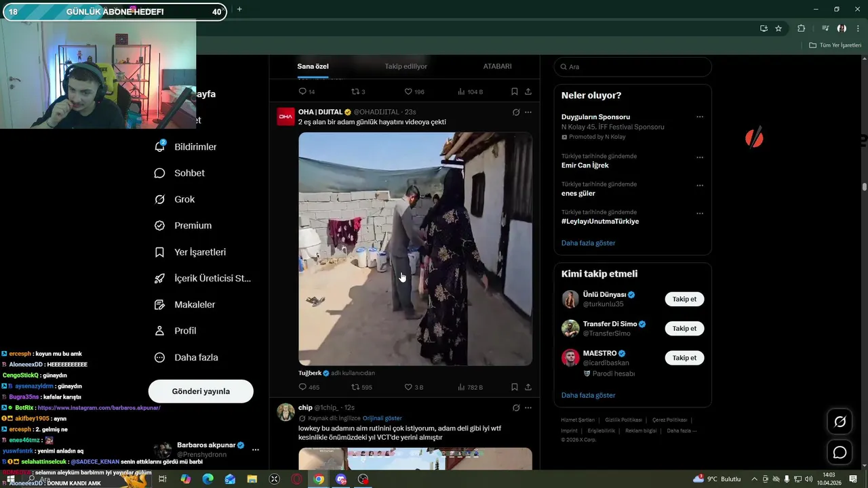Open options for #LeylayıUnutmaTürkiye trend

coord(700,213)
